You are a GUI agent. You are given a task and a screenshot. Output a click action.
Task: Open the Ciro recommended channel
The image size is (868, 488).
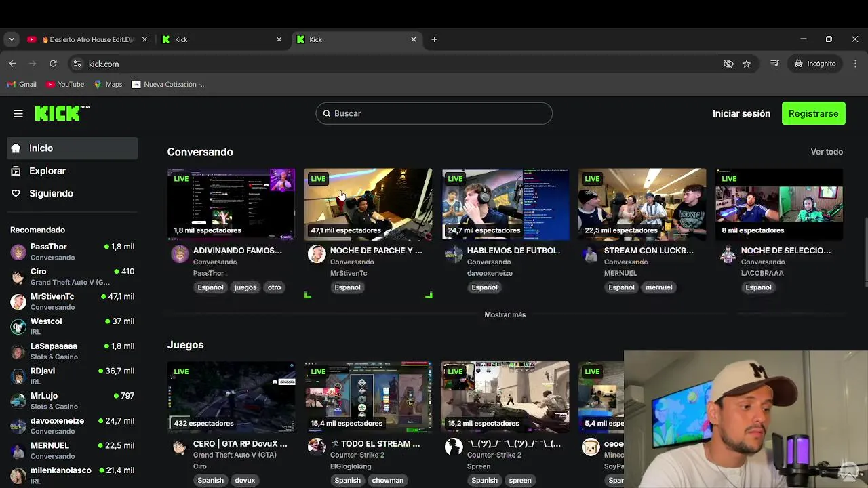[x=73, y=277]
